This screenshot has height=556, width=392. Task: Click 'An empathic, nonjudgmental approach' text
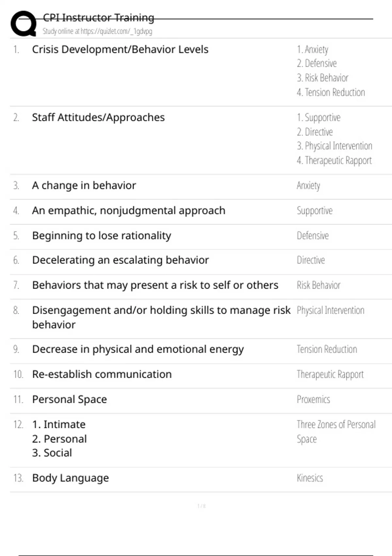click(x=128, y=211)
